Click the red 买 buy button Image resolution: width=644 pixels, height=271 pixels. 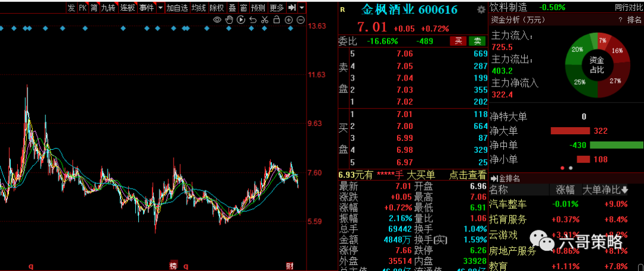(x=459, y=41)
